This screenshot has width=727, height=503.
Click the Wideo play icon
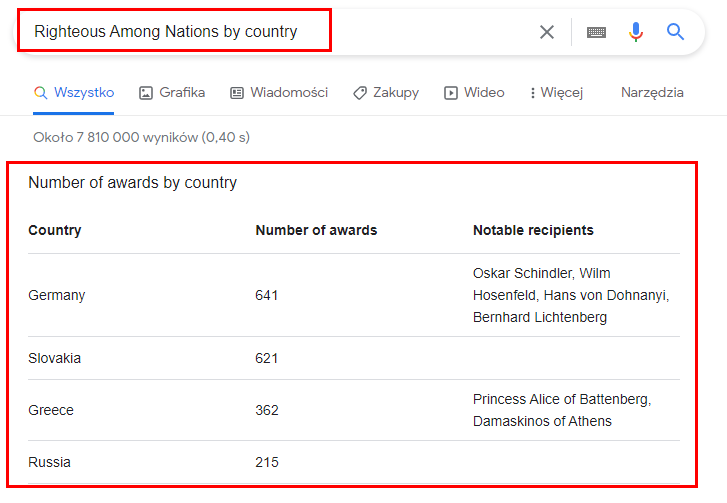[x=451, y=93]
